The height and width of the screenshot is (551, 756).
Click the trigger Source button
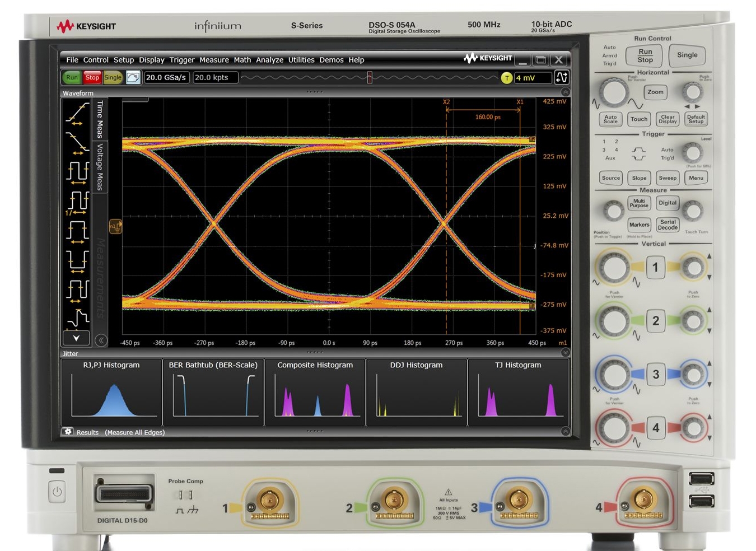(610, 178)
